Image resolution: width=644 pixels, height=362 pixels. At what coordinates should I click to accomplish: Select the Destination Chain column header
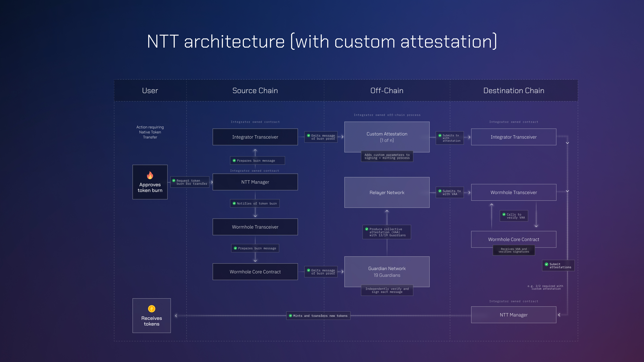(x=514, y=90)
